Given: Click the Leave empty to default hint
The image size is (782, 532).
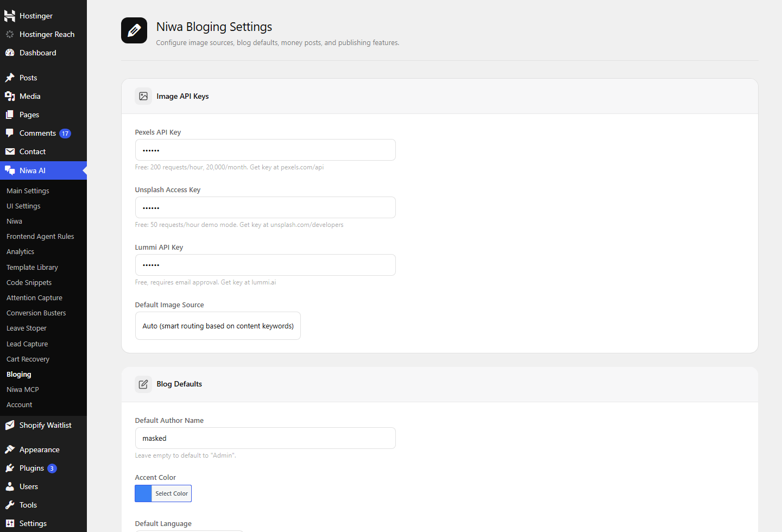Looking at the screenshot, I should [x=185, y=455].
